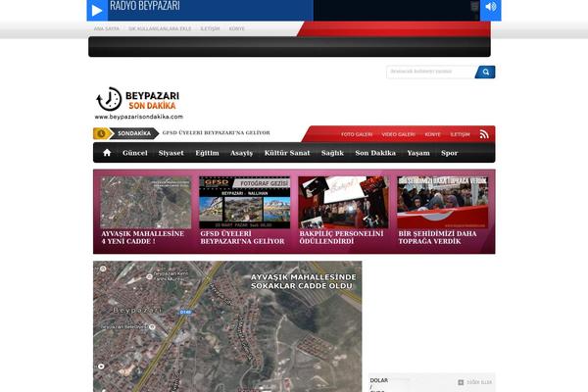
Task: Open the Spor category
Action: pos(449,153)
